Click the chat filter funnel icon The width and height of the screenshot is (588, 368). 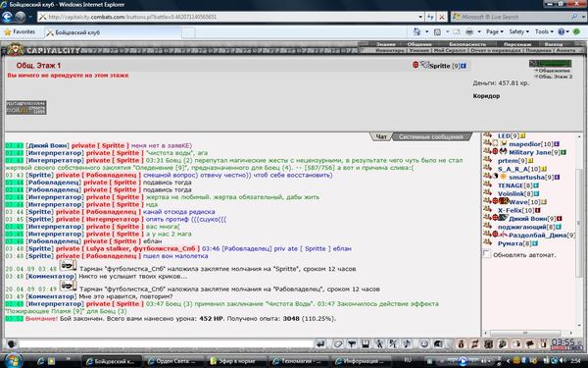pos(352,344)
